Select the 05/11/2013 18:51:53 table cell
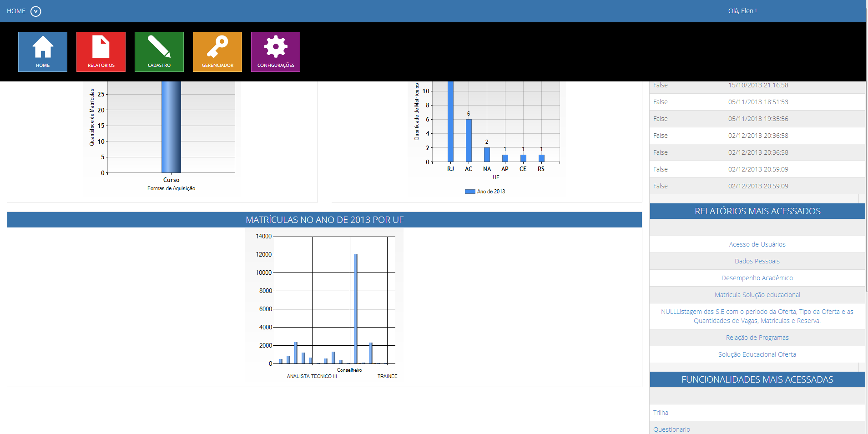 pos(758,102)
